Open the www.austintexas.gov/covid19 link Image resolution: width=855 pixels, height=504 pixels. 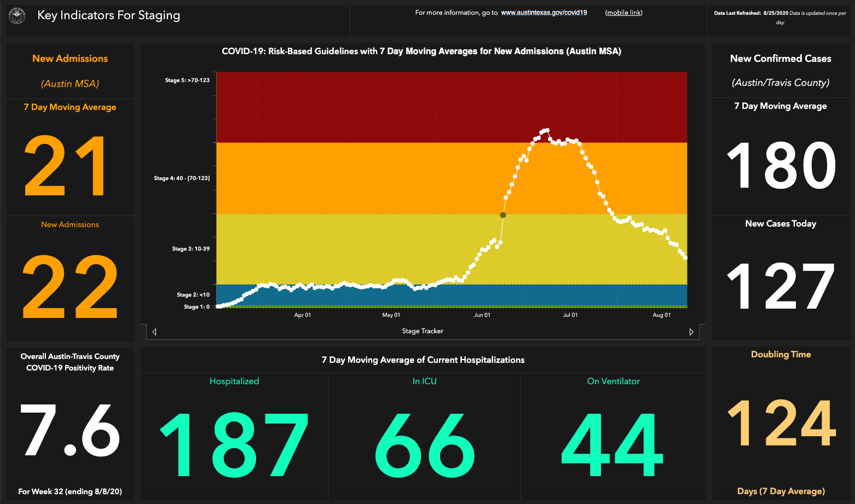click(x=544, y=13)
